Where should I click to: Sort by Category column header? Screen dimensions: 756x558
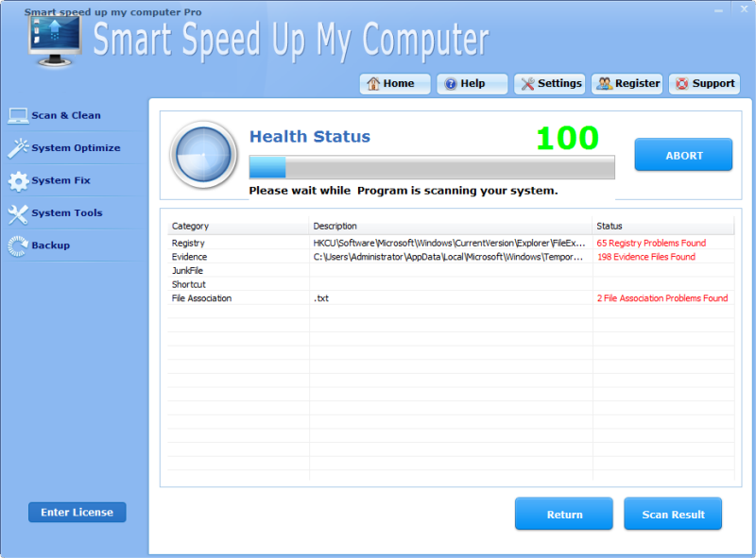(238, 226)
